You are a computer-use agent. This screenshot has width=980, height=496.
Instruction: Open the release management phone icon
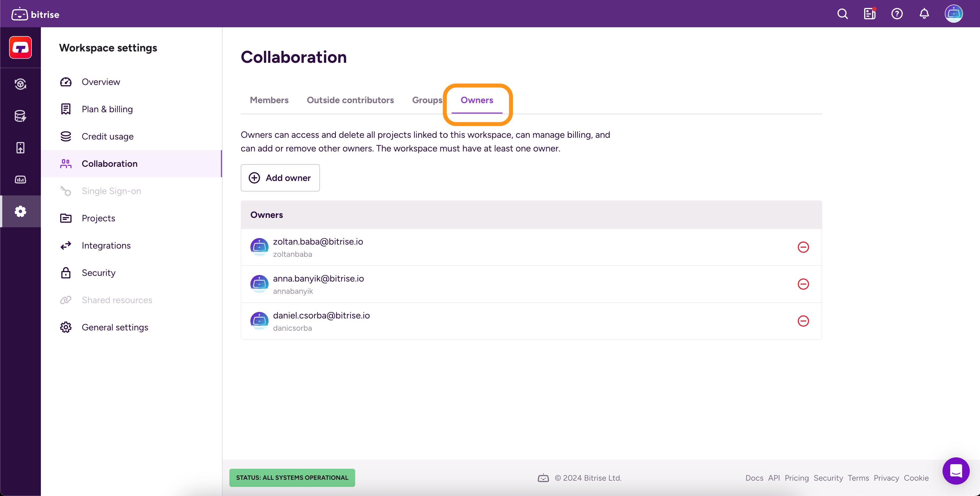[20, 148]
